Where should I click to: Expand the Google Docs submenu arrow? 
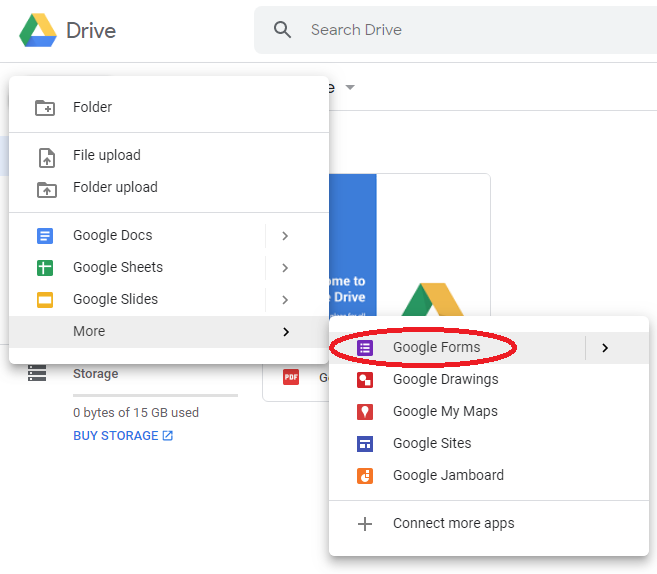[285, 236]
